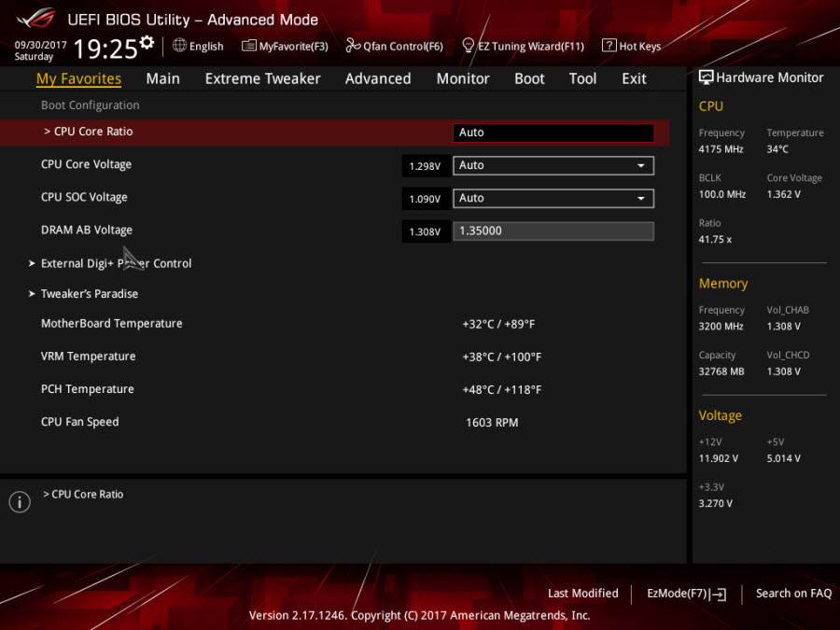Open the Boot tab
The height and width of the screenshot is (630, 840).
click(529, 78)
